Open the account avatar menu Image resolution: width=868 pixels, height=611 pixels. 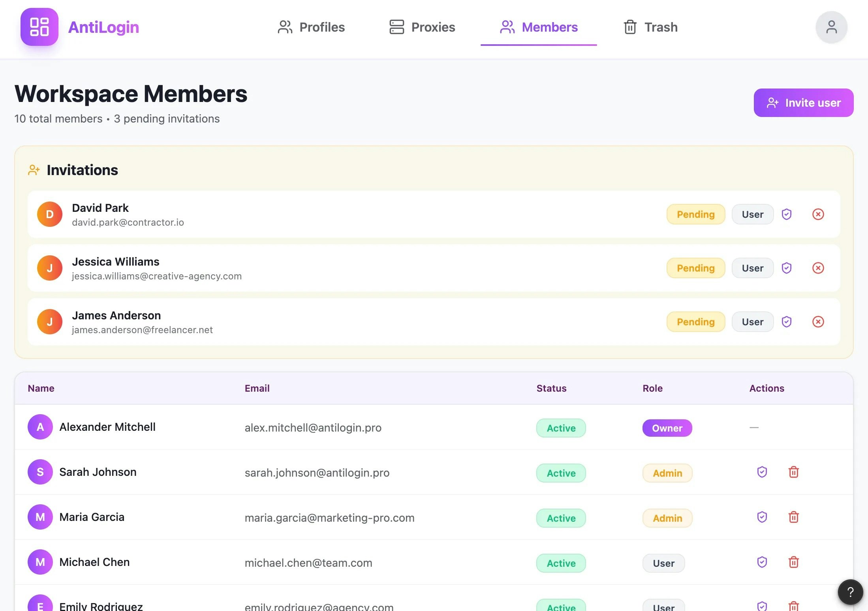[x=832, y=27]
